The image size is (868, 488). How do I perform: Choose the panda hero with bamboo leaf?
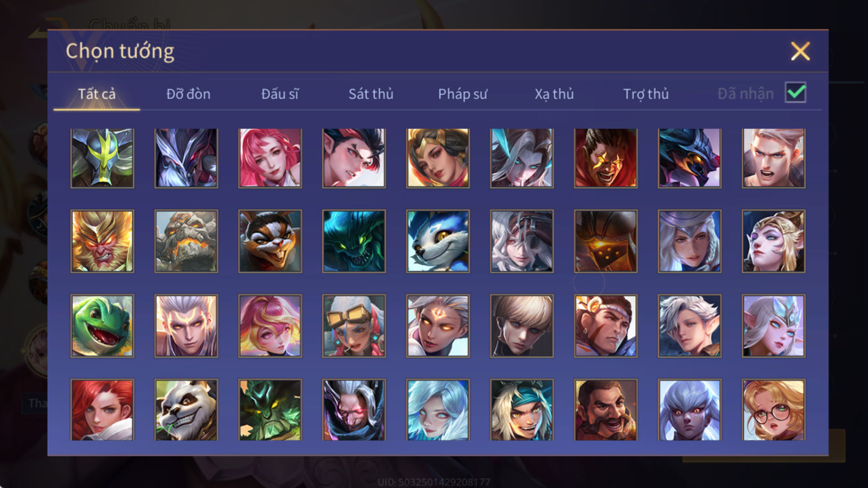[186, 410]
